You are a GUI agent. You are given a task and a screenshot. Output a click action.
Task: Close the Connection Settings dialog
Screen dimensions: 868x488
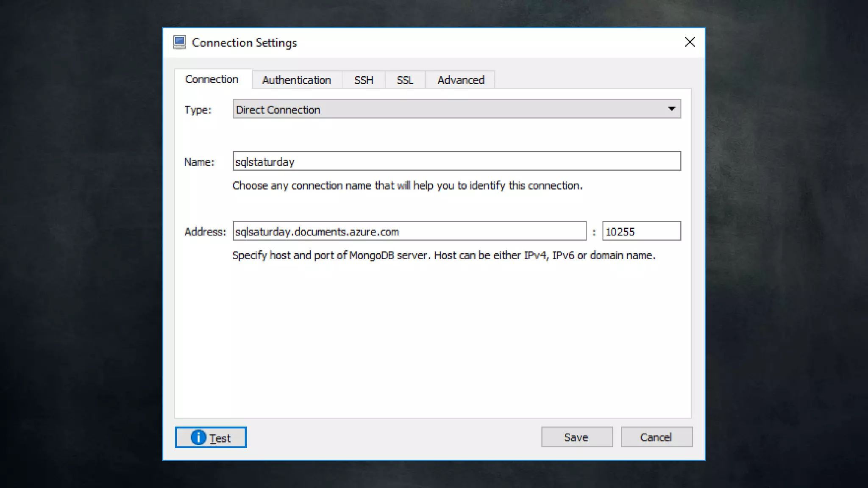(x=690, y=42)
